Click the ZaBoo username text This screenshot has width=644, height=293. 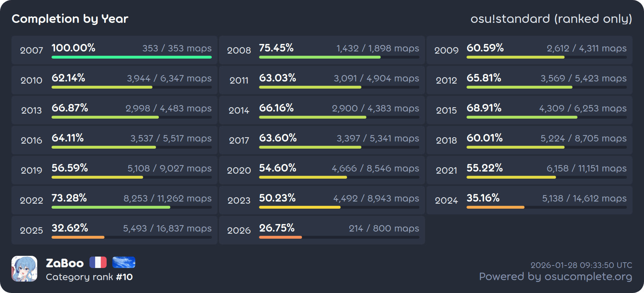point(65,263)
